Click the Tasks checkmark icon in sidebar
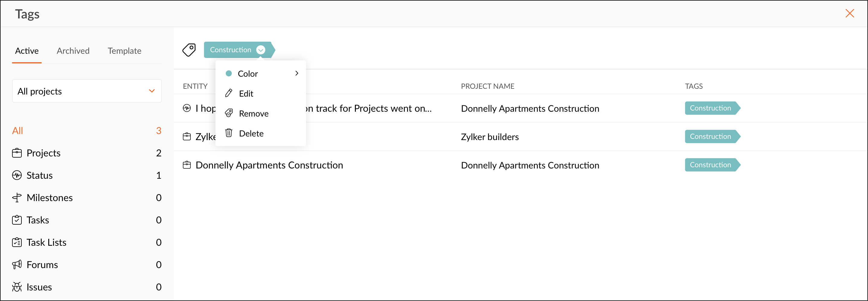 point(17,220)
